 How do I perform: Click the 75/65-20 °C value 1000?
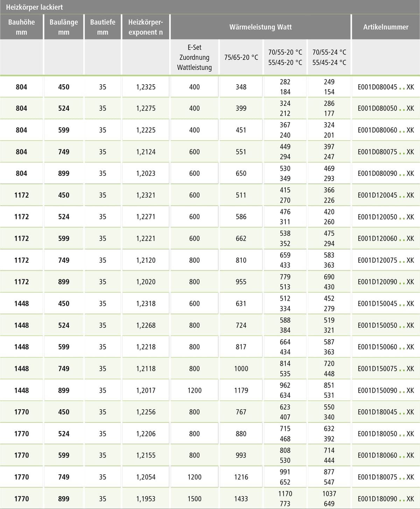[x=241, y=369]
